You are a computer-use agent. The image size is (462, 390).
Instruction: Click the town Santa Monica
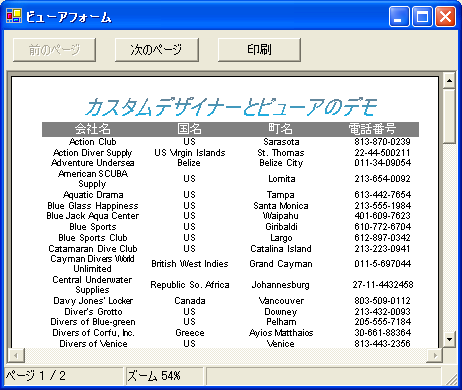click(x=281, y=206)
